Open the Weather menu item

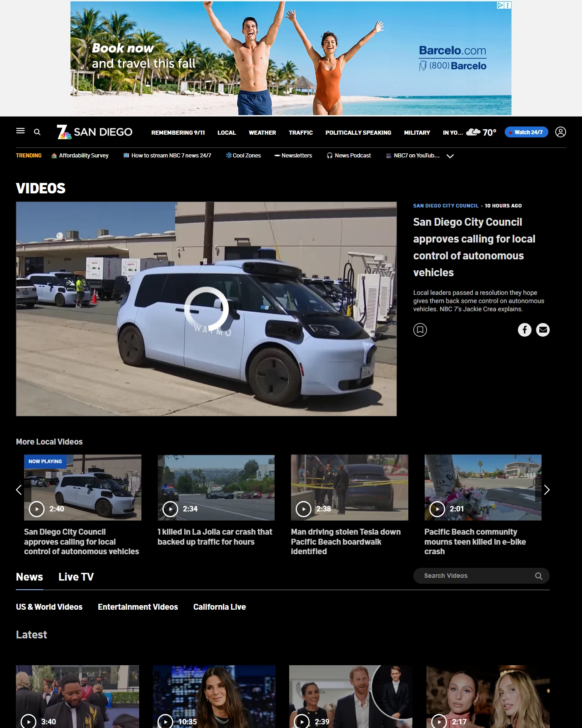click(x=262, y=133)
